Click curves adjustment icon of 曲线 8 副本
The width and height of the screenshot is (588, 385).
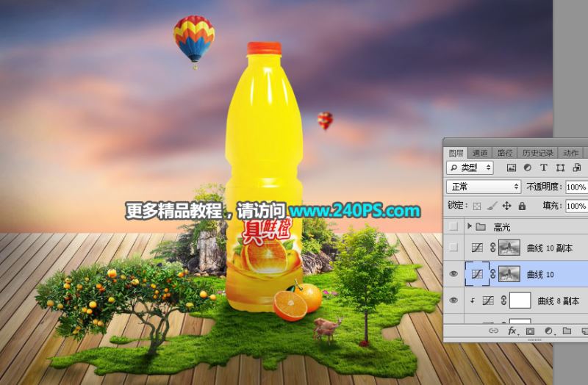(488, 301)
